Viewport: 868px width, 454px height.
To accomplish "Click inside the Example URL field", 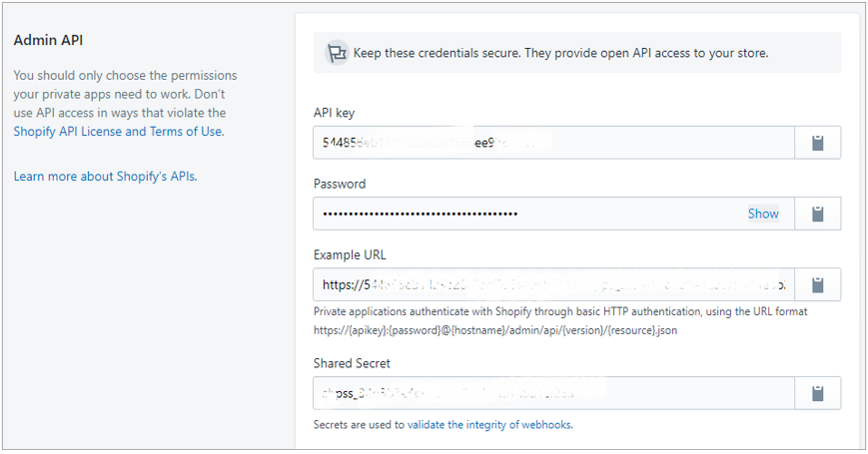I will click(x=553, y=284).
